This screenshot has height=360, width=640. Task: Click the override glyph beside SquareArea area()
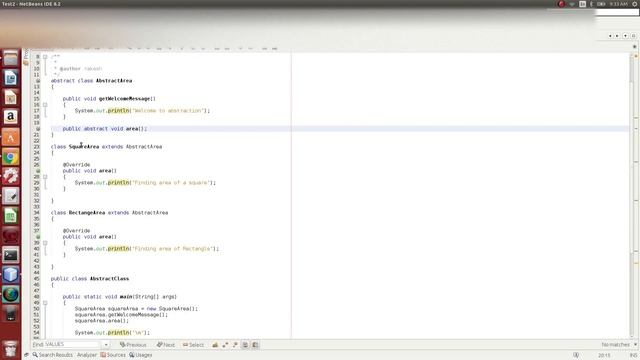pyautogui.click(x=38, y=171)
